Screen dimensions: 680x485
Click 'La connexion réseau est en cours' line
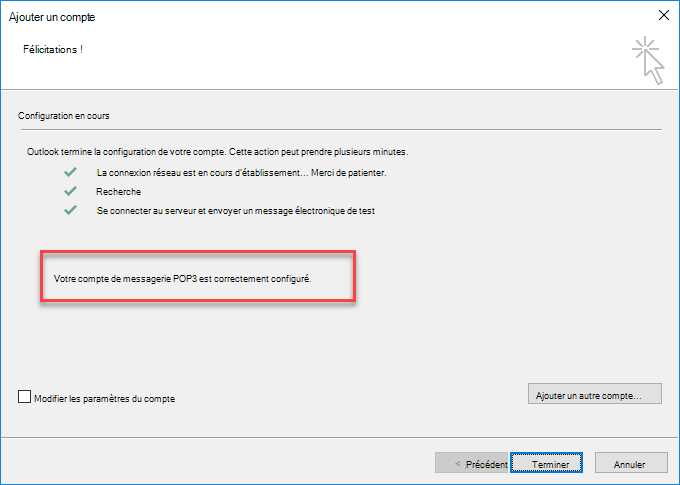241,173
